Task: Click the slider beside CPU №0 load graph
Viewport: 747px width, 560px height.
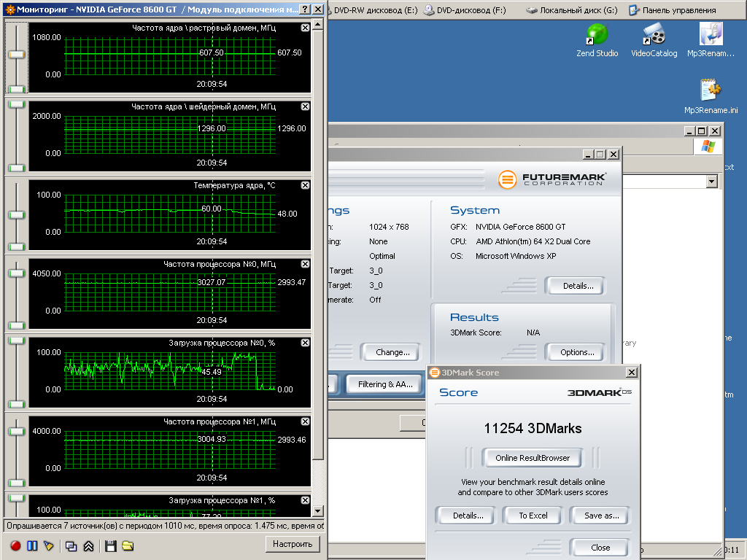Action: point(17,341)
